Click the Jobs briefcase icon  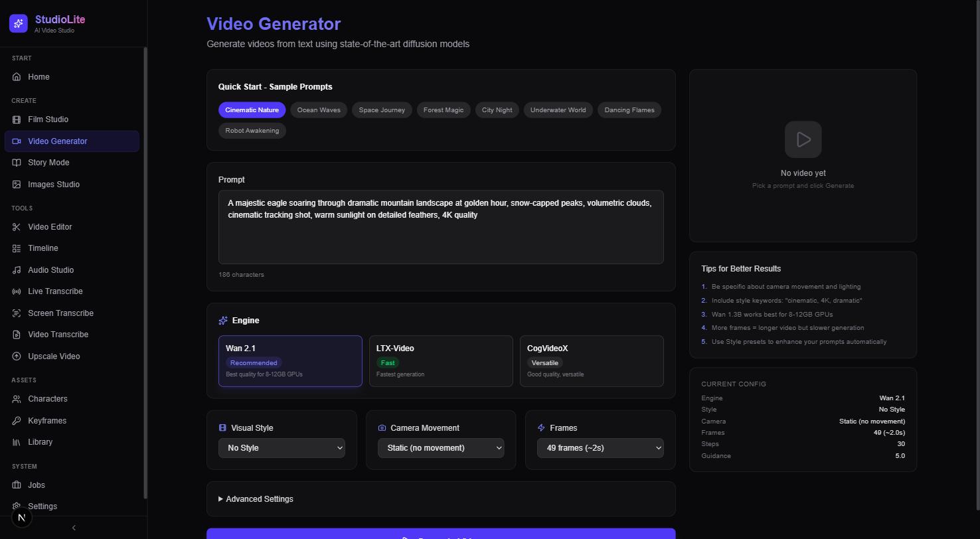coord(17,485)
